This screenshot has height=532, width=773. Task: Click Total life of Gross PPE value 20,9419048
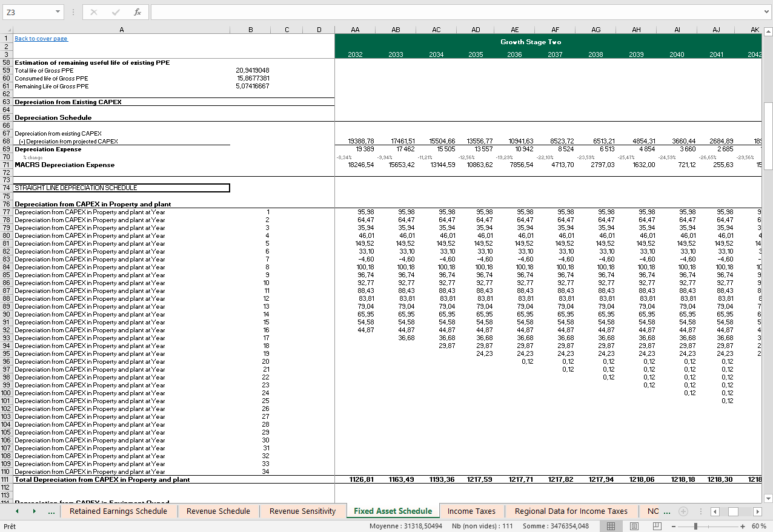[x=253, y=70]
